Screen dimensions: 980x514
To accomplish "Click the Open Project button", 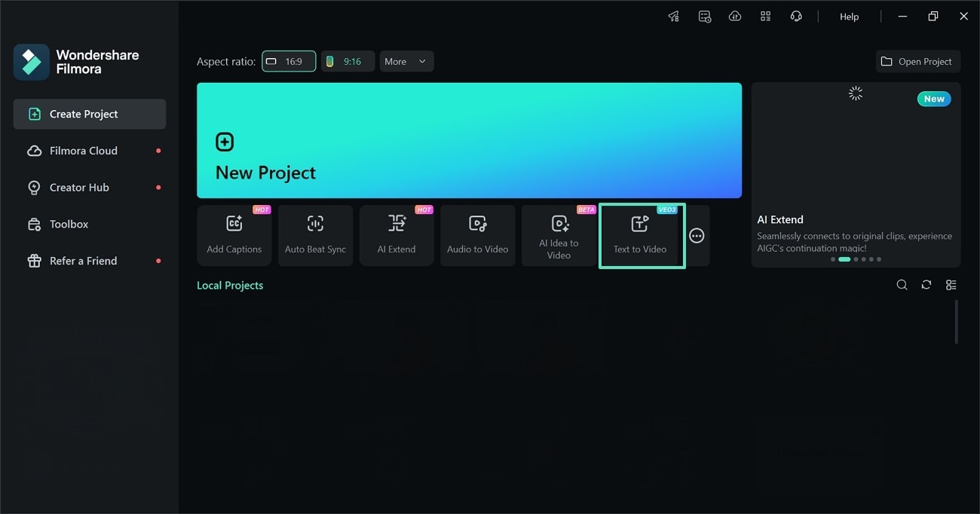I will 918,62.
